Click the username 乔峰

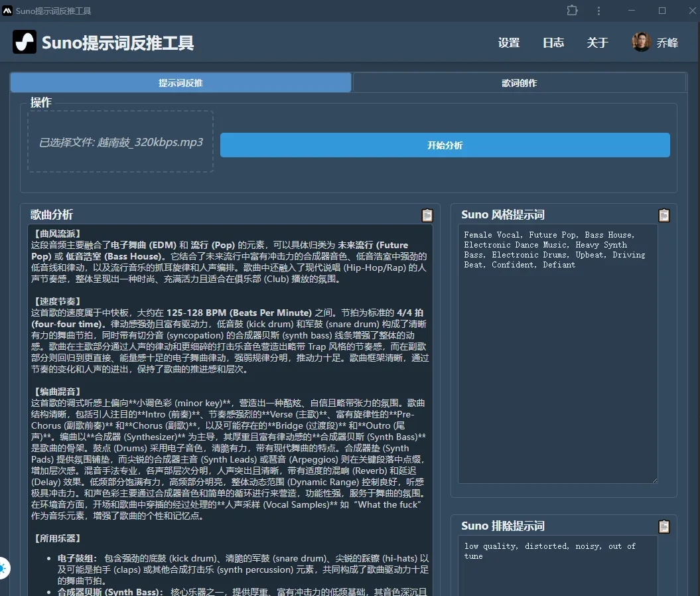tap(667, 43)
